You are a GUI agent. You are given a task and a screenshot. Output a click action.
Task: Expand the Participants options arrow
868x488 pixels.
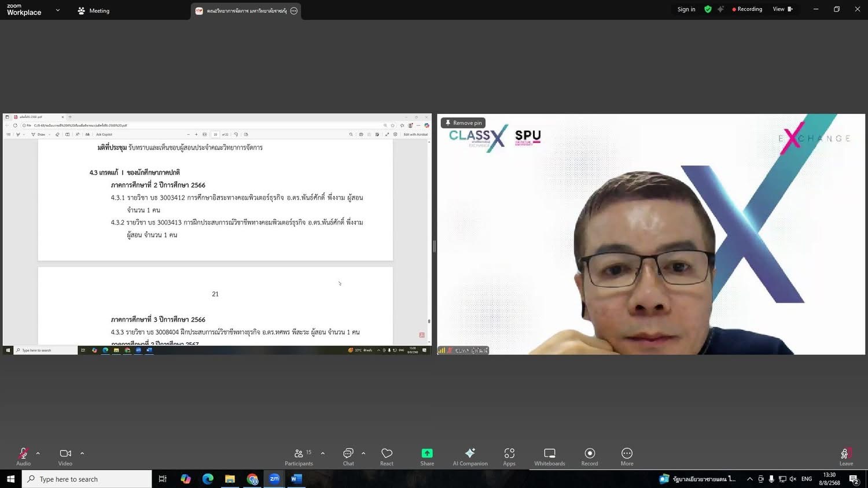click(323, 453)
